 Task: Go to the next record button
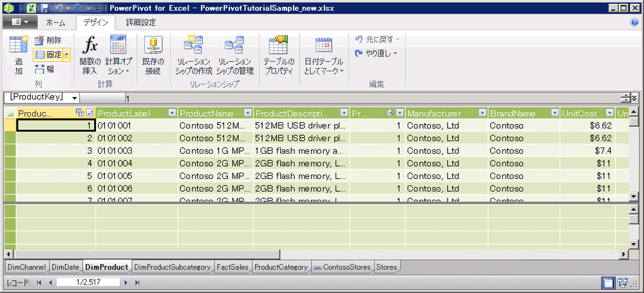click(x=126, y=282)
